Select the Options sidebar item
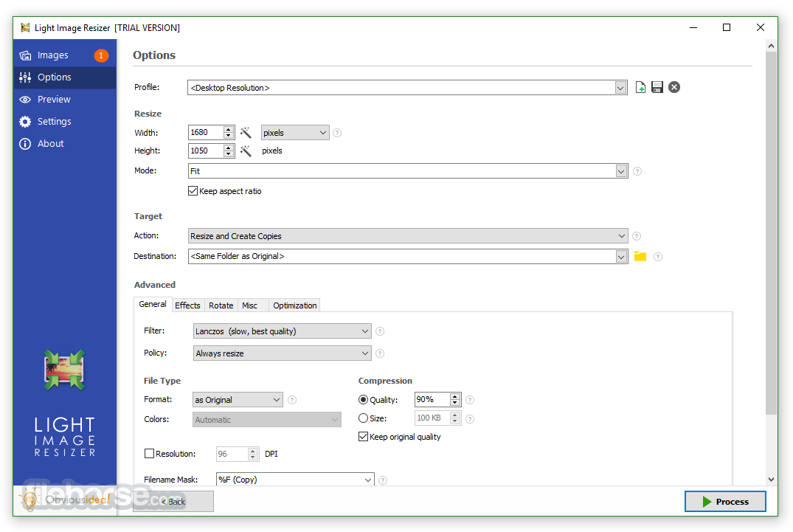 pos(65,77)
